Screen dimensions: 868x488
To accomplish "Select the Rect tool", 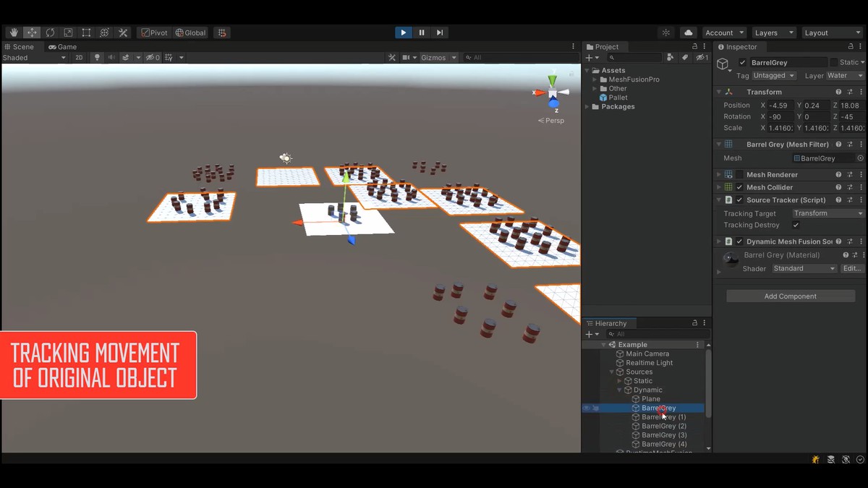I will (x=86, y=33).
